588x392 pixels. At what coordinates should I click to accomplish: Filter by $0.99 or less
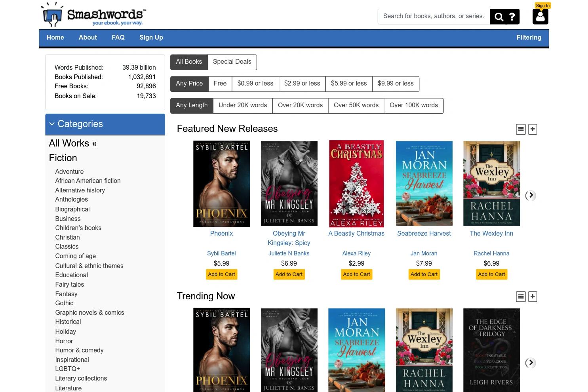click(x=255, y=84)
